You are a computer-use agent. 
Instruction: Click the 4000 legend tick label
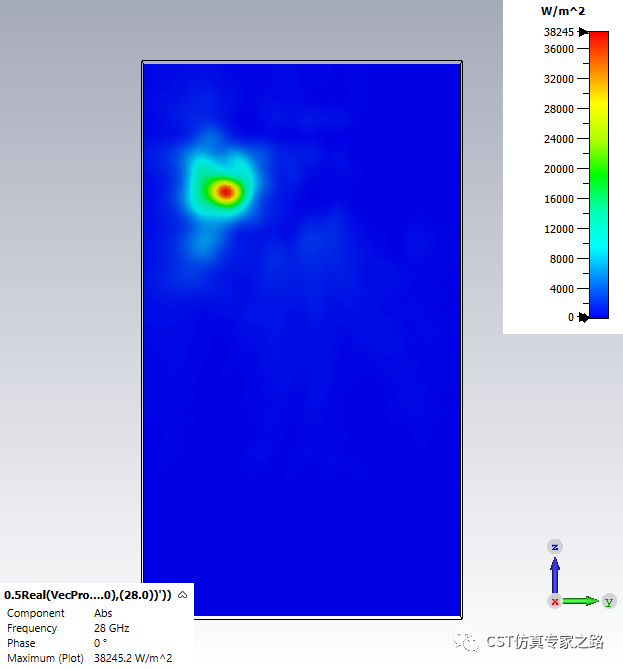(x=562, y=289)
